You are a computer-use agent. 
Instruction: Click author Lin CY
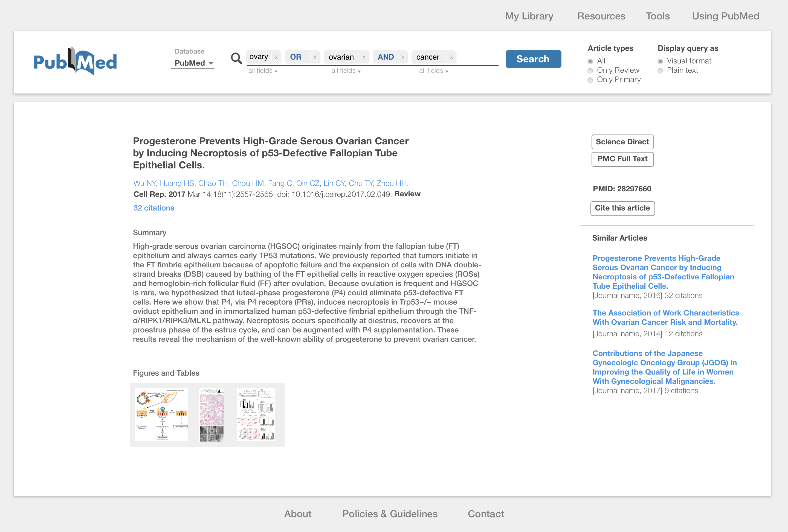[334, 183]
